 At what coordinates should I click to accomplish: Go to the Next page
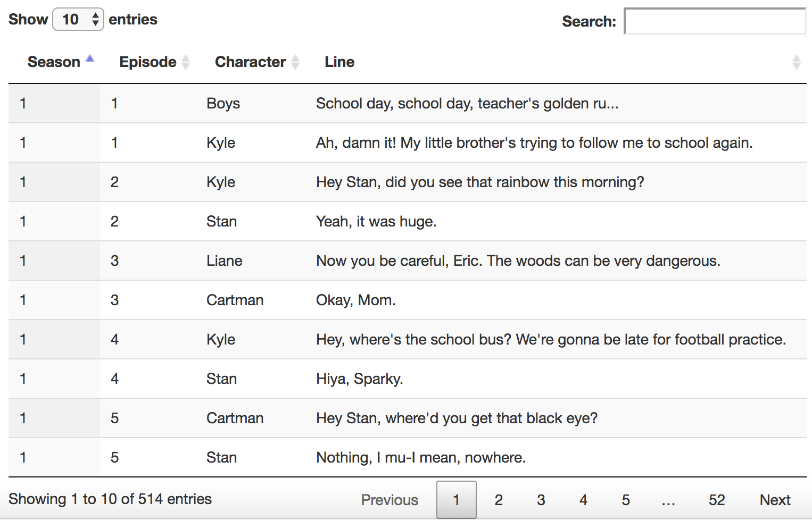[x=775, y=500]
